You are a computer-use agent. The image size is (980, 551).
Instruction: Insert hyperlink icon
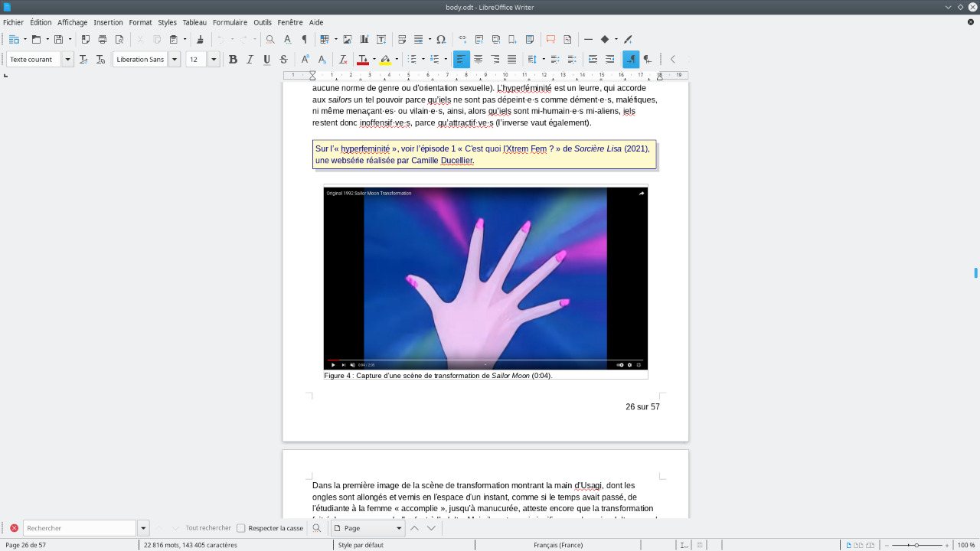462,39
